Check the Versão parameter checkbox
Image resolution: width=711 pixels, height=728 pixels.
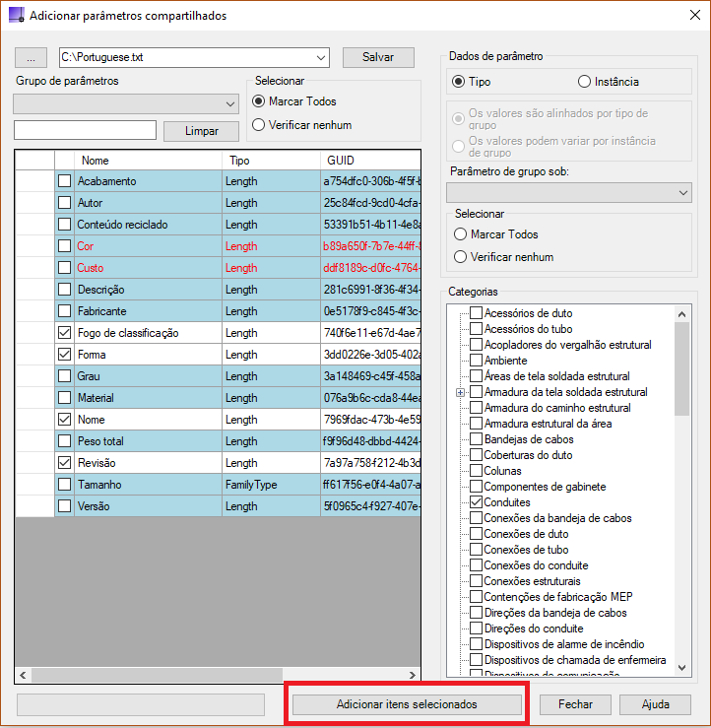pyautogui.click(x=65, y=506)
